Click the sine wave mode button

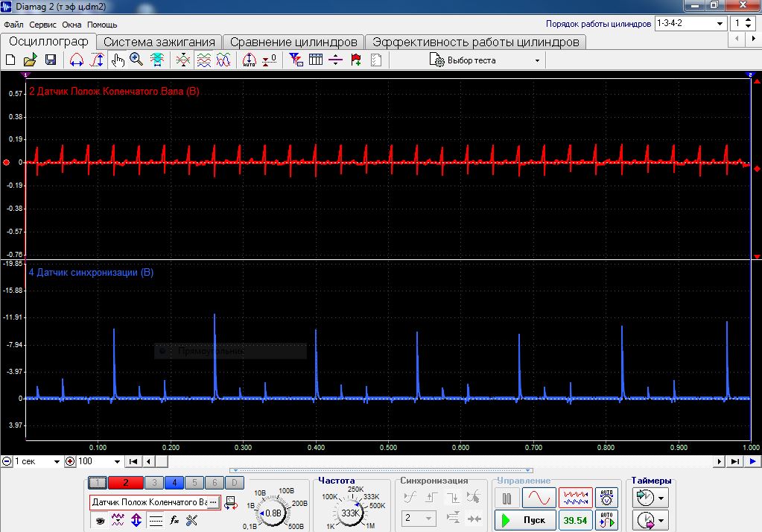pyautogui.click(x=539, y=498)
